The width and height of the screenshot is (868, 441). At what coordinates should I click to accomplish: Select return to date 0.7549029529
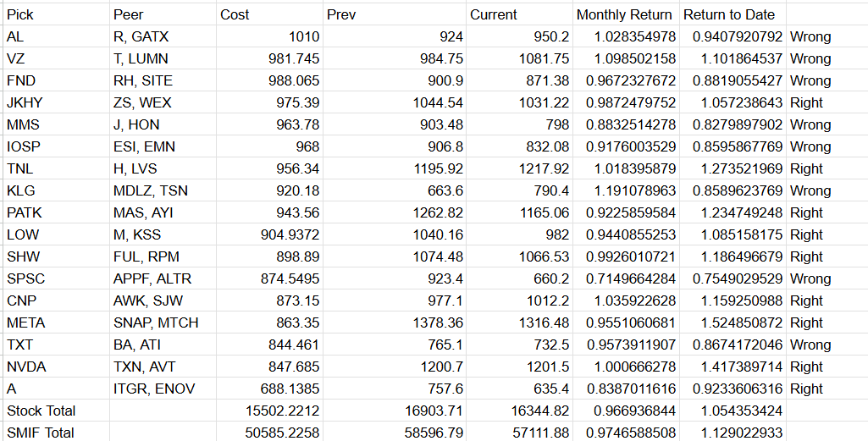tap(733, 278)
